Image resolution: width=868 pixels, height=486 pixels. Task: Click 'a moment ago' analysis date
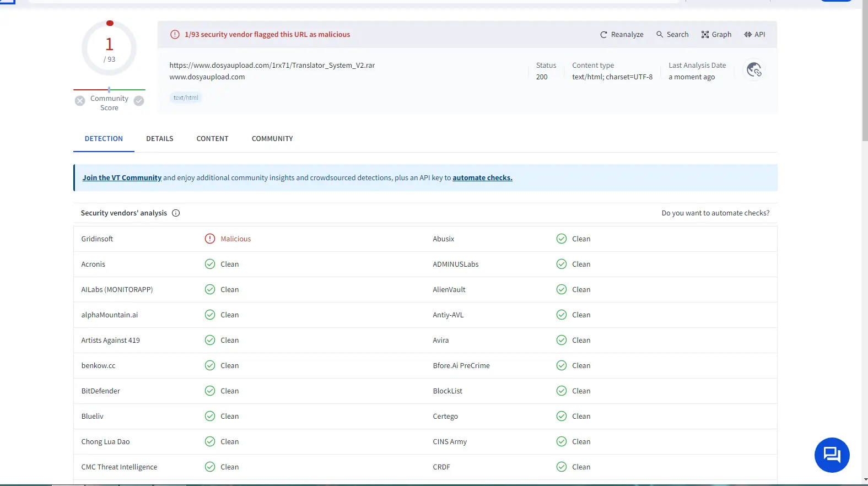coord(692,77)
